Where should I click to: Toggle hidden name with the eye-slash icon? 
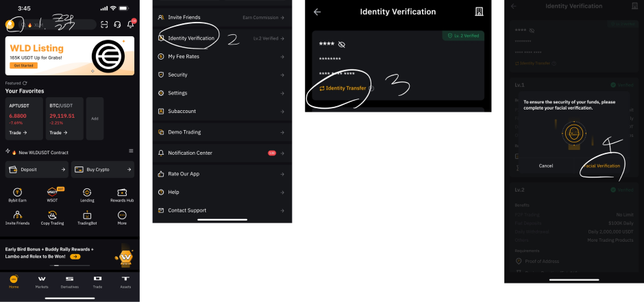tap(341, 45)
